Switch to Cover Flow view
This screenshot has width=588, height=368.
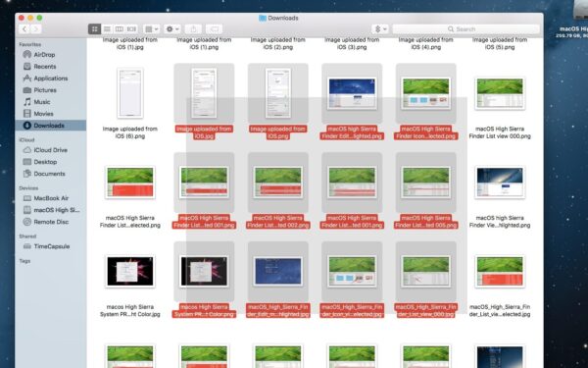pyautogui.click(x=131, y=28)
